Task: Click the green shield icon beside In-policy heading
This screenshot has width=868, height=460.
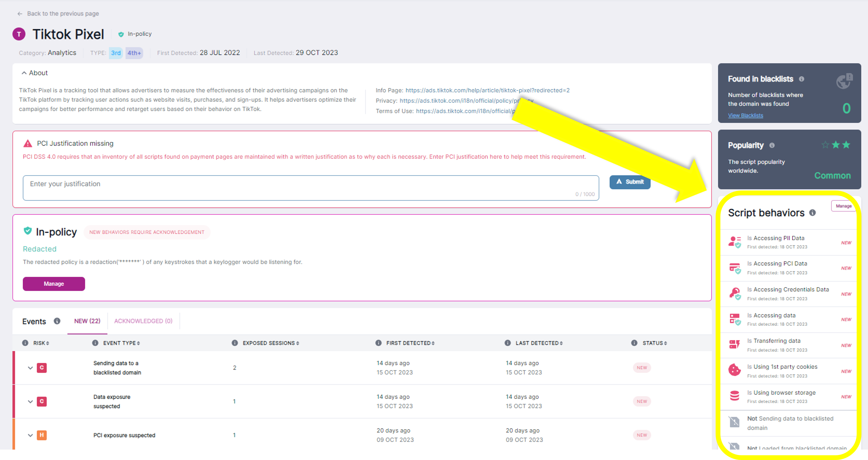Action: tap(28, 231)
